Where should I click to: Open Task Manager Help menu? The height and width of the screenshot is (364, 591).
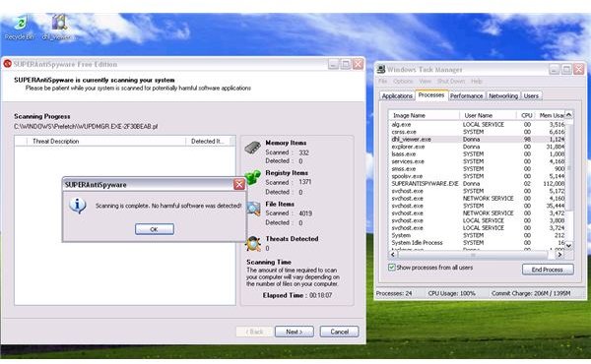tap(477, 82)
